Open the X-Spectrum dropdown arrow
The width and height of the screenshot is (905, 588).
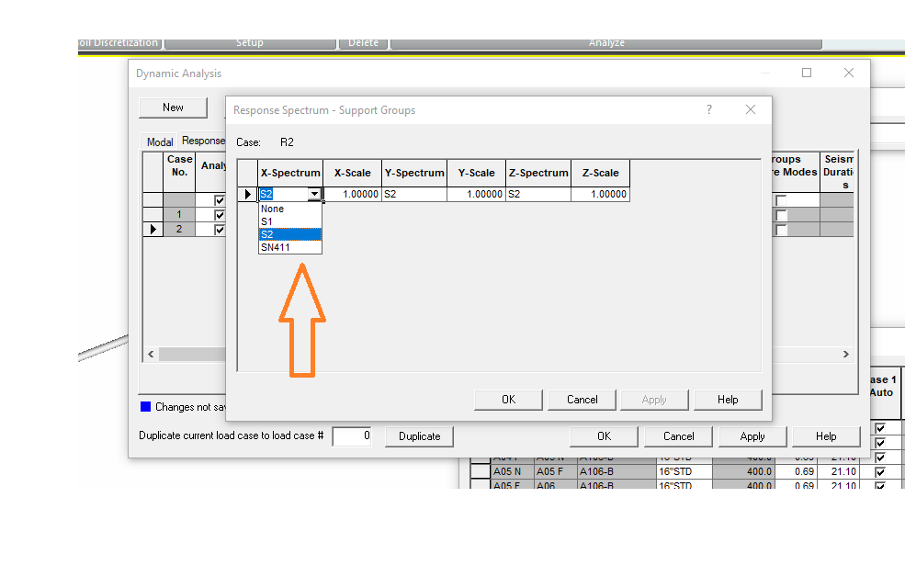pyautogui.click(x=314, y=195)
